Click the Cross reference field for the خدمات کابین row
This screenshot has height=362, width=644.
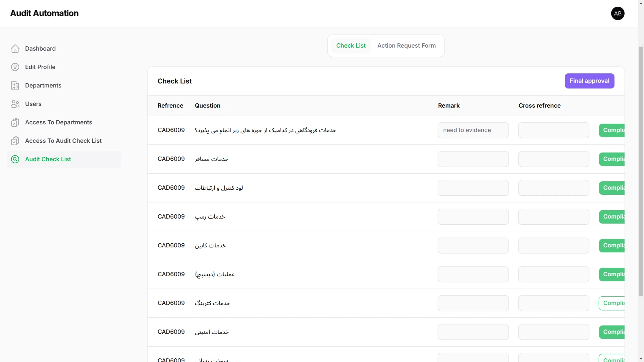pyautogui.click(x=553, y=245)
